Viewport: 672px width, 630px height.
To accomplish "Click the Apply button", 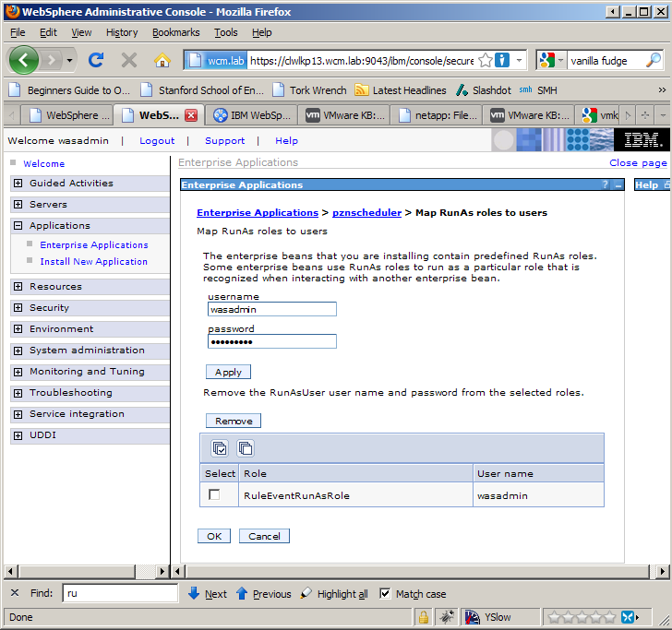I will click(x=228, y=372).
